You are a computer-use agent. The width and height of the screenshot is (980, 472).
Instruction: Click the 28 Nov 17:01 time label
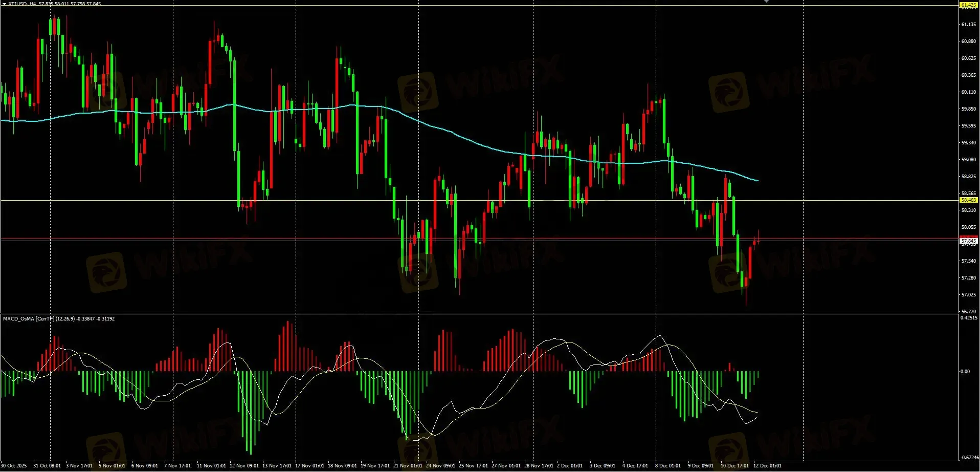(539, 466)
